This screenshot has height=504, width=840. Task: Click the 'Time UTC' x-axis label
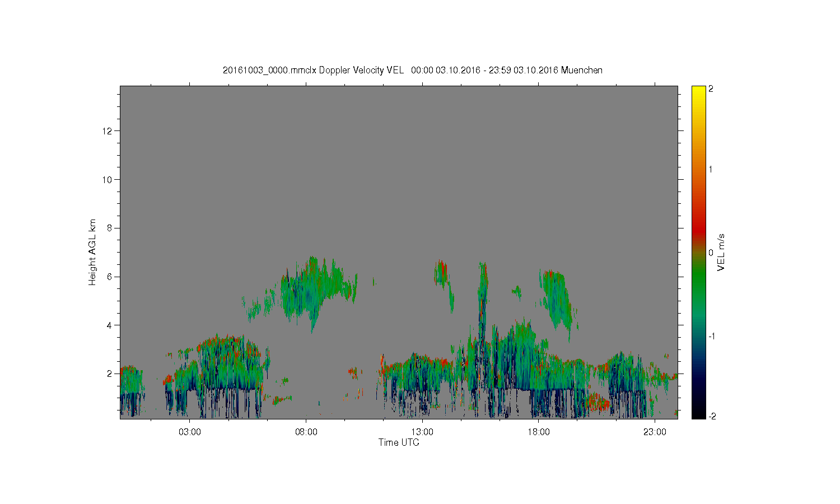click(x=399, y=442)
